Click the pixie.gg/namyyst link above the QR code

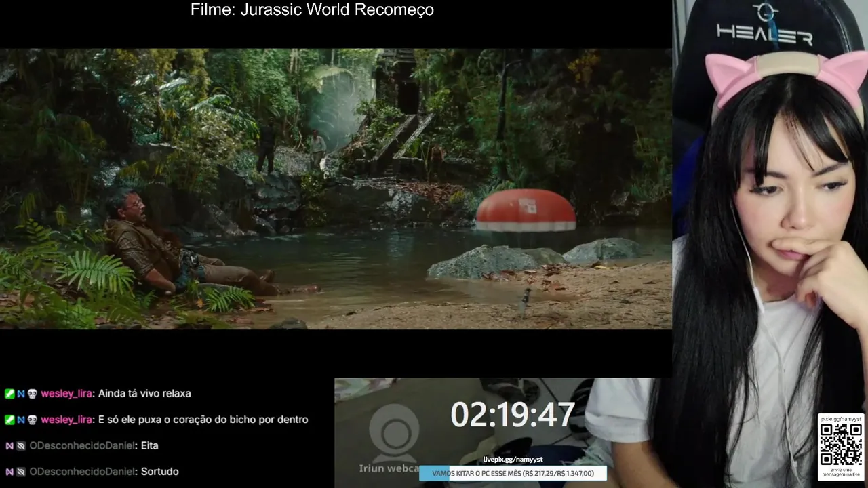click(x=841, y=420)
